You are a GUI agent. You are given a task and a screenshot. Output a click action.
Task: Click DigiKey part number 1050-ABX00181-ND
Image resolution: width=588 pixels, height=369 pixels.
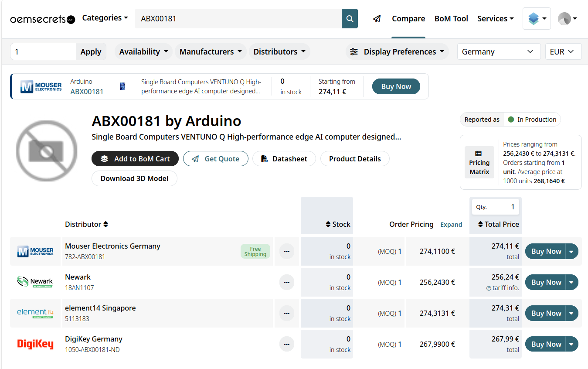pos(92,350)
